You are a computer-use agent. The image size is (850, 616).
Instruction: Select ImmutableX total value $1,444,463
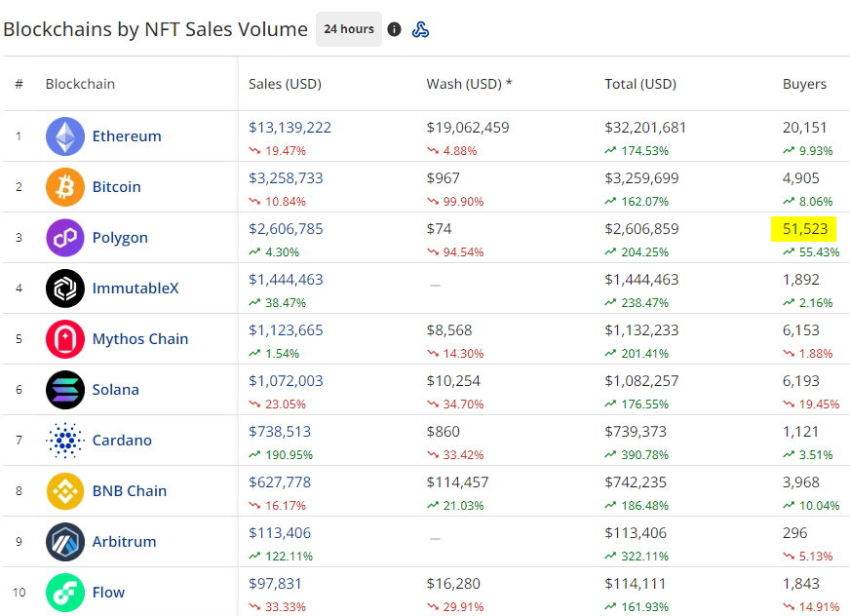[641, 280]
